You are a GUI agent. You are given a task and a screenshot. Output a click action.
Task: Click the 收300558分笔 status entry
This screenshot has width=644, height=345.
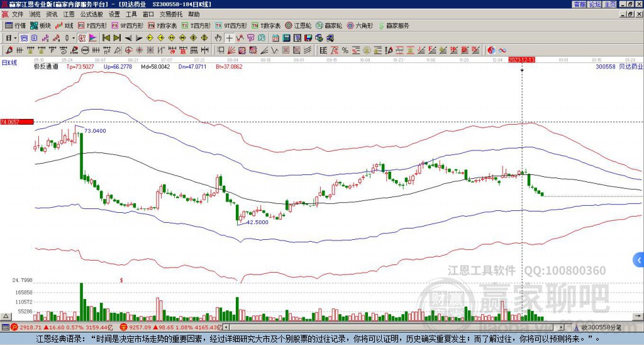tap(602, 327)
